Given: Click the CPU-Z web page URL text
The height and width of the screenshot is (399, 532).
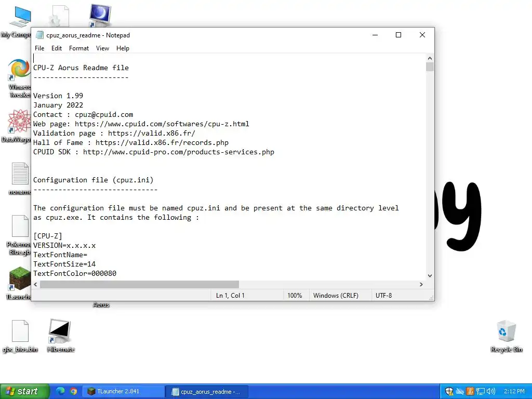Looking at the screenshot, I should click(162, 124).
